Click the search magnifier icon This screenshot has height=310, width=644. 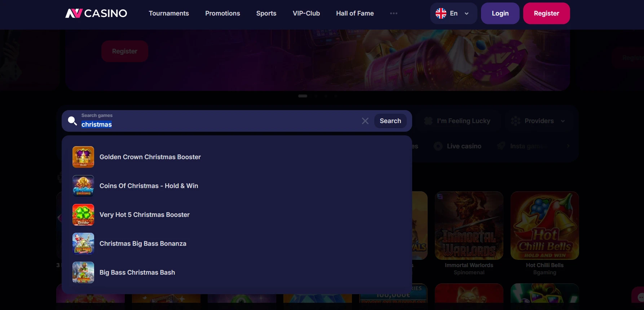pos(72,121)
